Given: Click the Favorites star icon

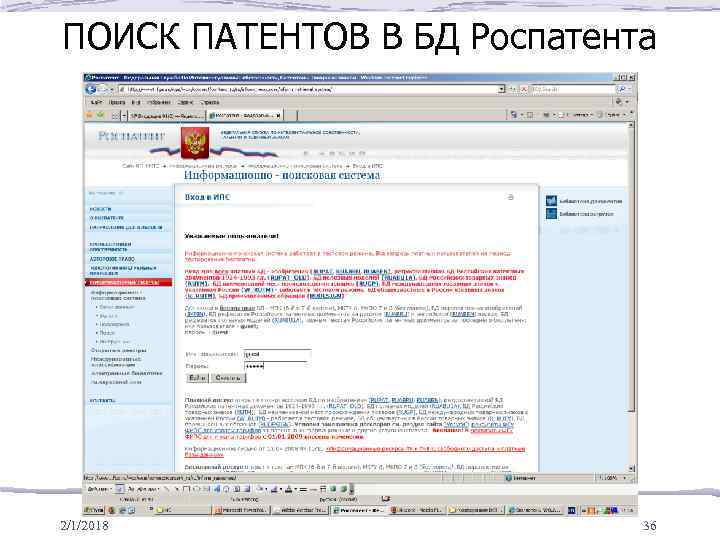Looking at the screenshot, I should (90, 115).
